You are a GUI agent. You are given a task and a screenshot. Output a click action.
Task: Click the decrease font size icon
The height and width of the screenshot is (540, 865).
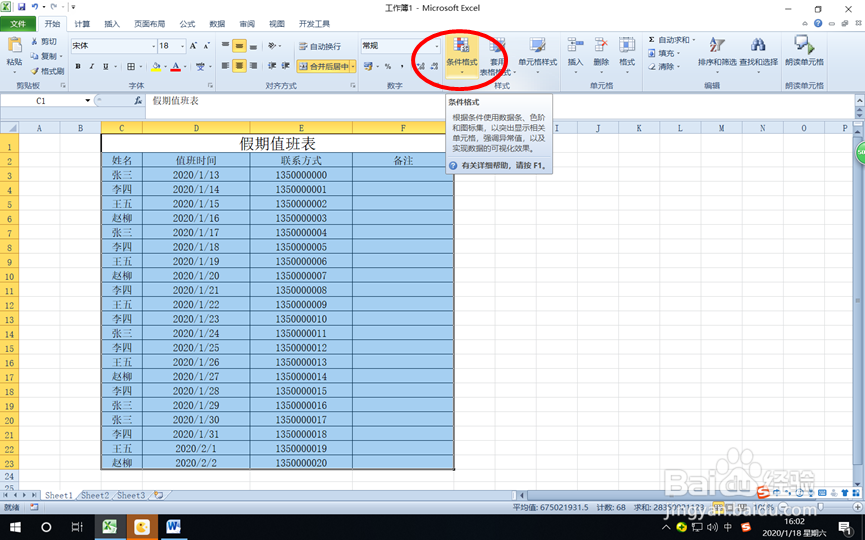click(206, 46)
